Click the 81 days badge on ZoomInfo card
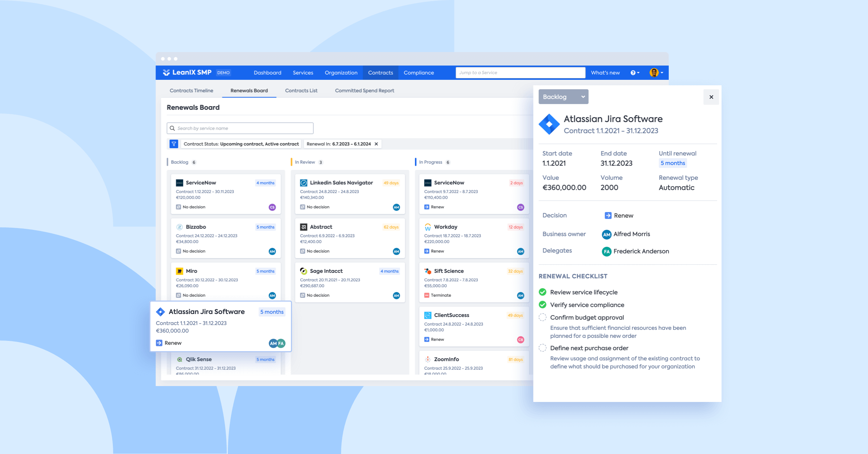 (x=515, y=359)
